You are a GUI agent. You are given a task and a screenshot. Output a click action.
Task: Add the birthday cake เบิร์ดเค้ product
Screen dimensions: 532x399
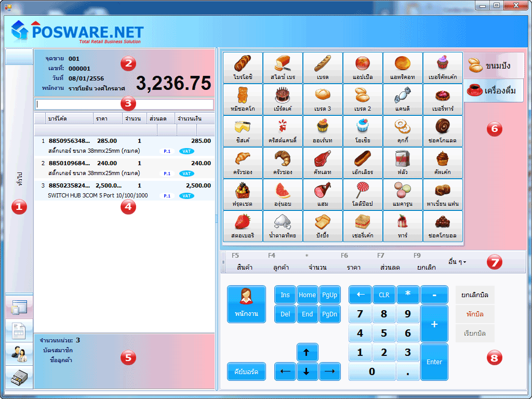pyautogui.click(x=283, y=99)
